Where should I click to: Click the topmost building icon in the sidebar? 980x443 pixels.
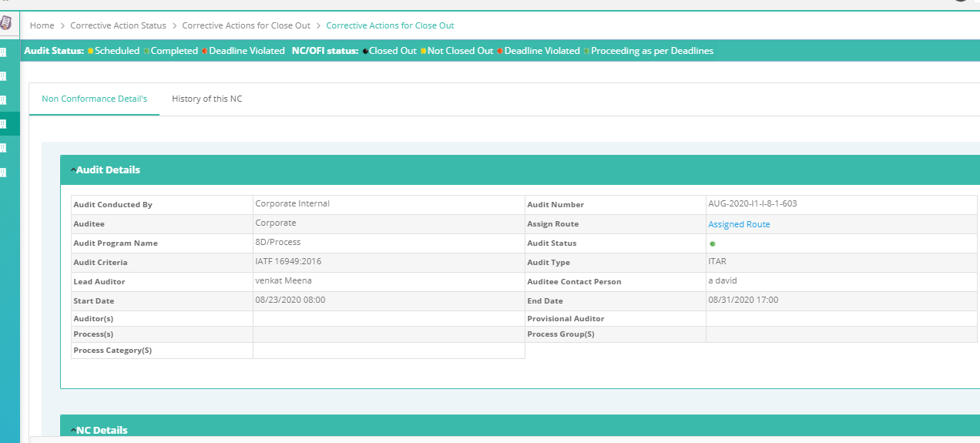pos(3,52)
